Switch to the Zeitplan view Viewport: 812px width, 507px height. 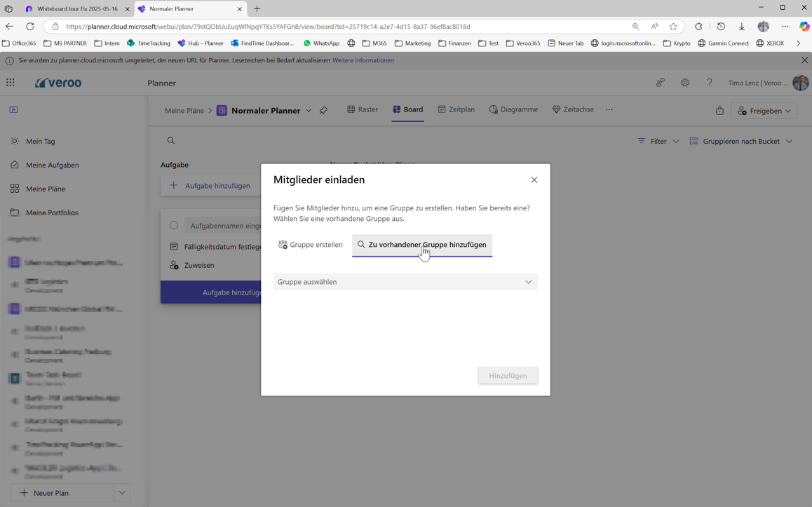tap(456, 110)
